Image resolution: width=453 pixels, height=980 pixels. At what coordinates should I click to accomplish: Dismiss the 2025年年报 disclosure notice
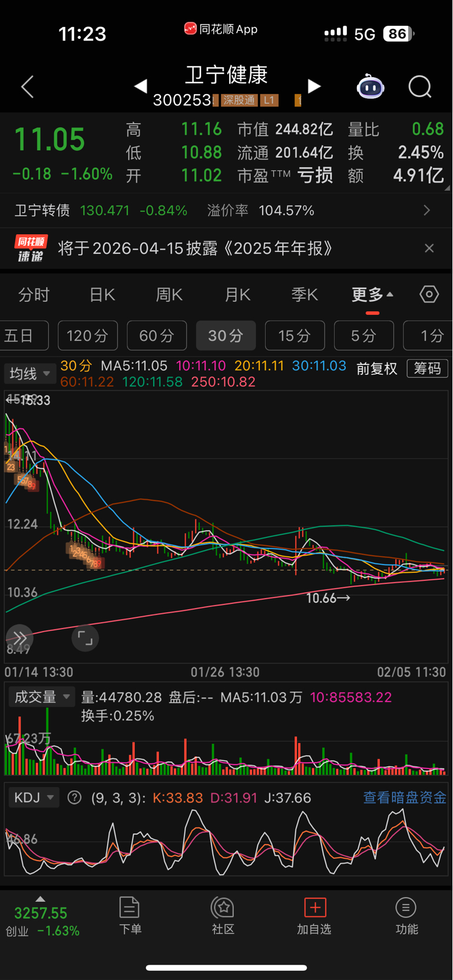tap(429, 248)
